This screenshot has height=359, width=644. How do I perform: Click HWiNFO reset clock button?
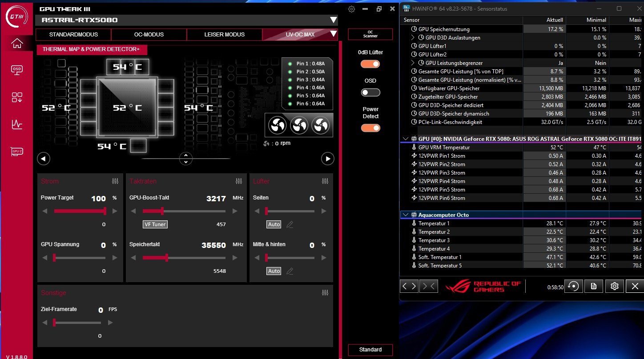(x=573, y=286)
